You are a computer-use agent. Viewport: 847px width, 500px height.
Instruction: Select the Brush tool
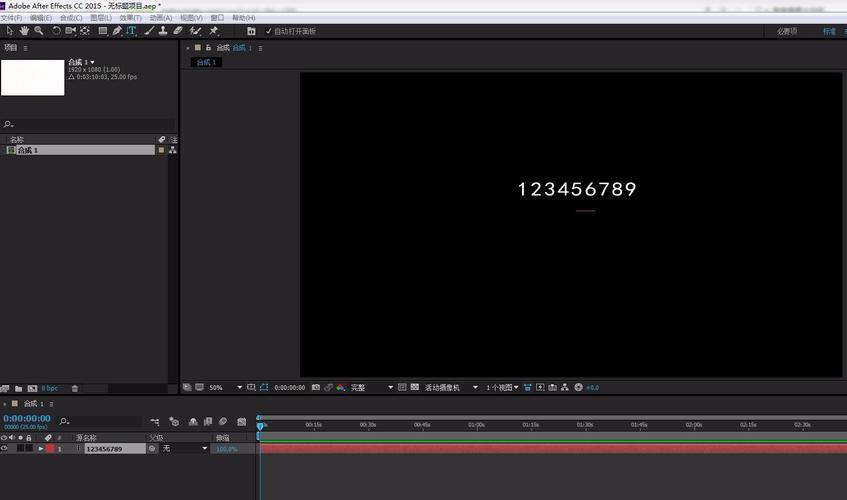click(149, 31)
